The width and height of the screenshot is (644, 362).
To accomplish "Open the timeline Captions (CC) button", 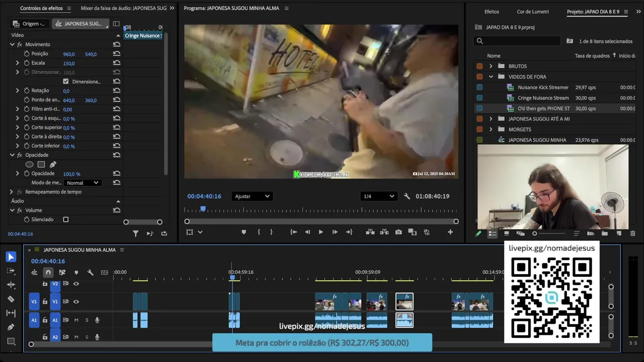I will click(x=105, y=273).
